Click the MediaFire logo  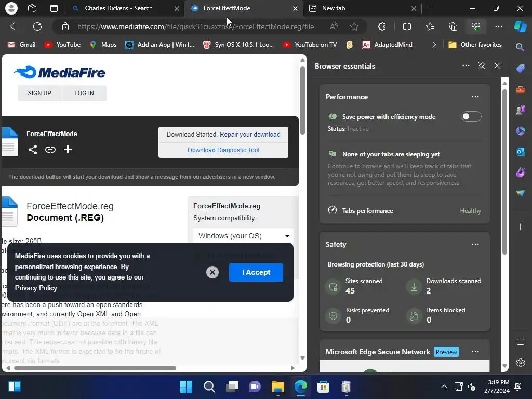(x=59, y=72)
